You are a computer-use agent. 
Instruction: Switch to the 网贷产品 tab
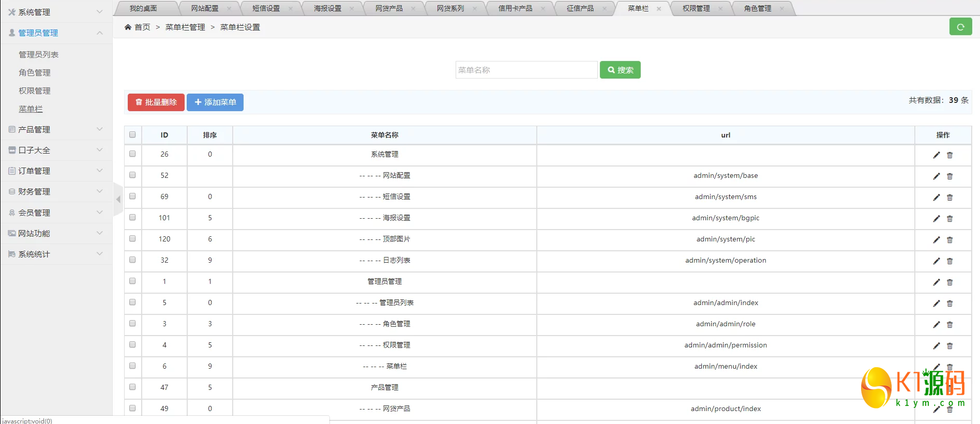tap(389, 8)
